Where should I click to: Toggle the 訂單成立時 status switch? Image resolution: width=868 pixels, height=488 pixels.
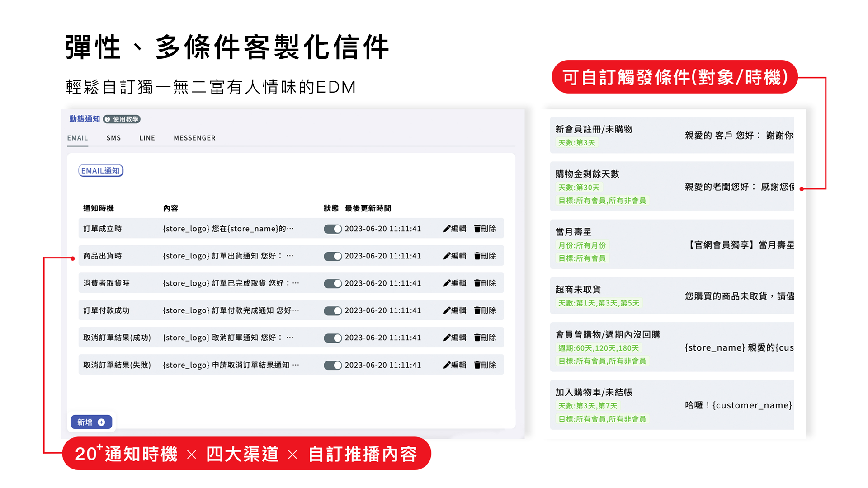point(333,229)
